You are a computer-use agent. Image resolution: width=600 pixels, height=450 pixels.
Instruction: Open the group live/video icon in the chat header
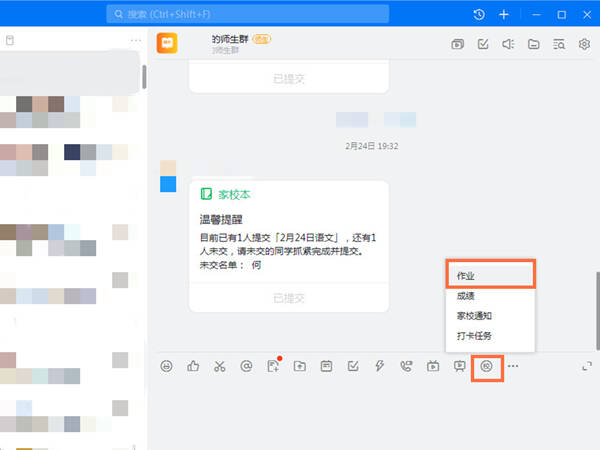point(457,44)
